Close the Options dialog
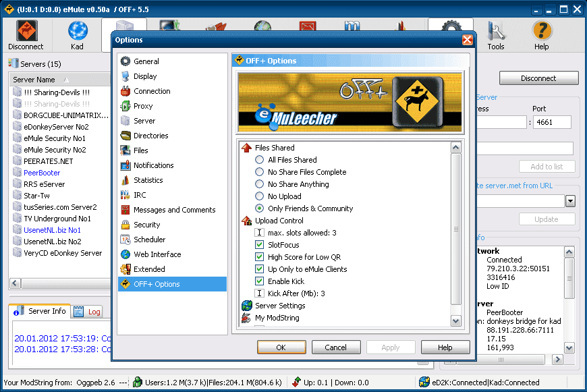 467,40
